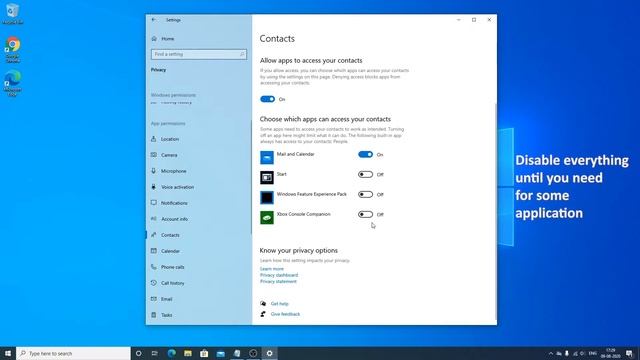Open Camera privacy settings
This screenshot has width=640, height=360.
click(x=169, y=155)
